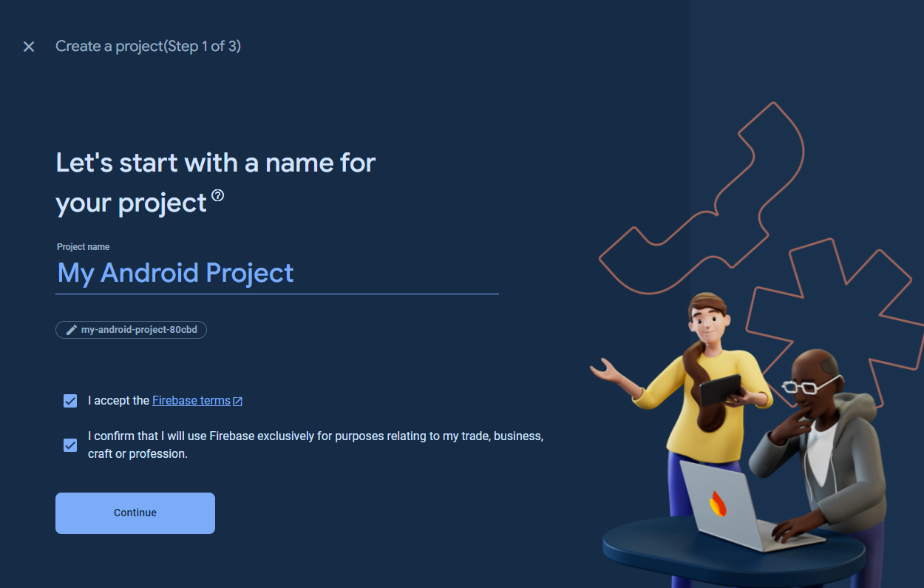Uncheck the accept Firebase terms checkbox
This screenshot has width=924, height=588.
[70, 401]
